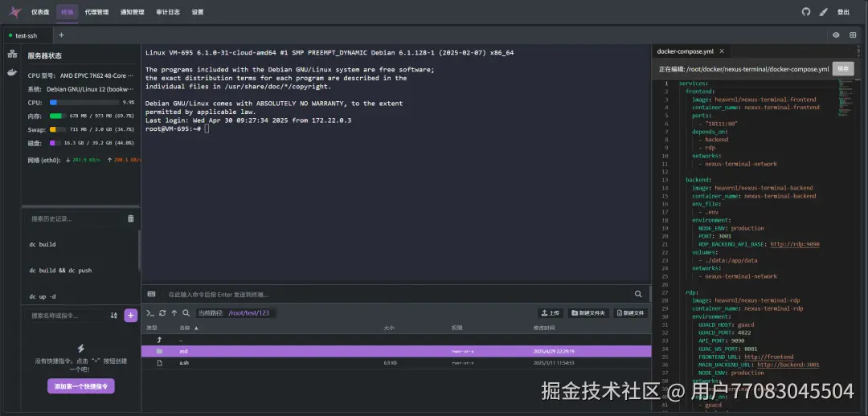
Task: Click 登出 to log out
Action: point(843,12)
